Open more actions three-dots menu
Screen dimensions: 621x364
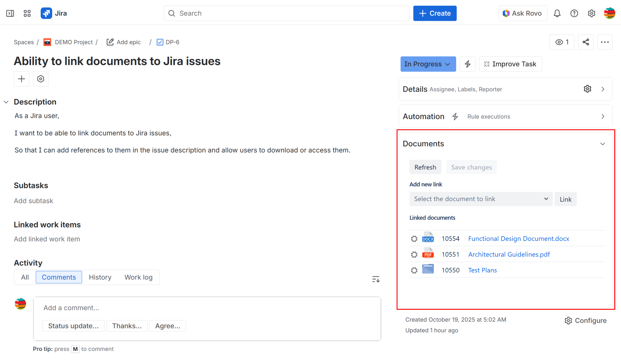pyautogui.click(x=605, y=42)
